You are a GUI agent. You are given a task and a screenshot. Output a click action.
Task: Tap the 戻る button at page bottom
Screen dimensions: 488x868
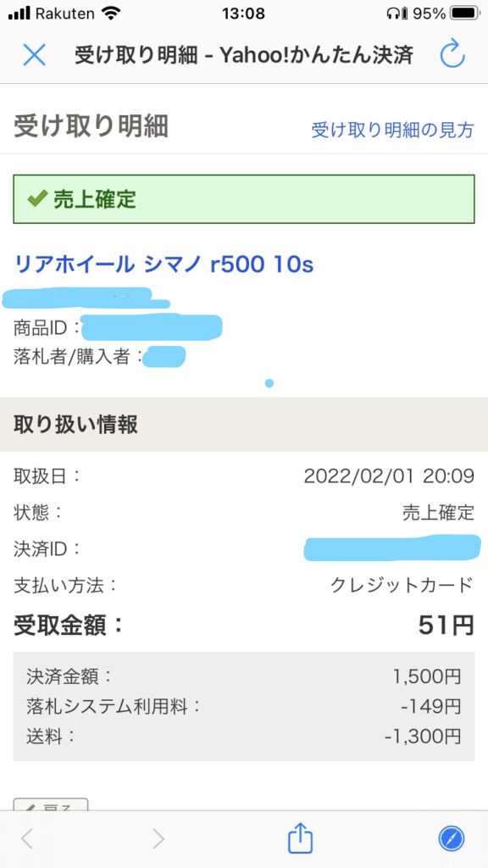[50, 804]
